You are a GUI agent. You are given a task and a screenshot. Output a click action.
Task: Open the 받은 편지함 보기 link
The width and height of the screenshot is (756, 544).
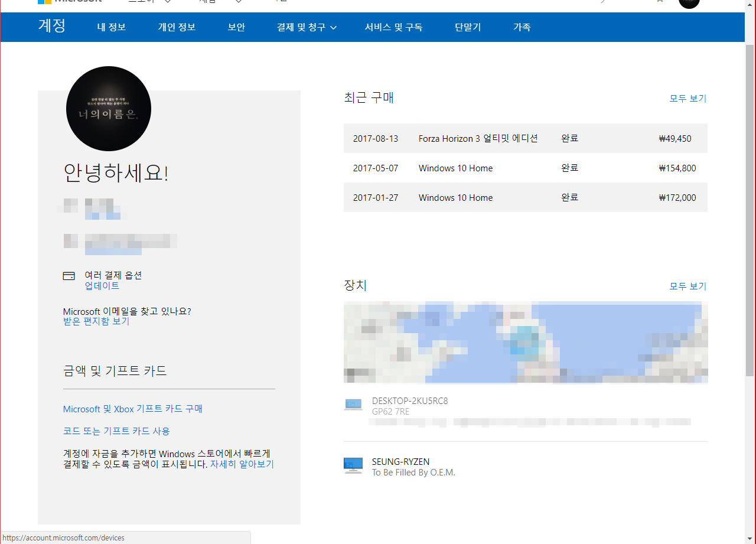click(96, 321)
